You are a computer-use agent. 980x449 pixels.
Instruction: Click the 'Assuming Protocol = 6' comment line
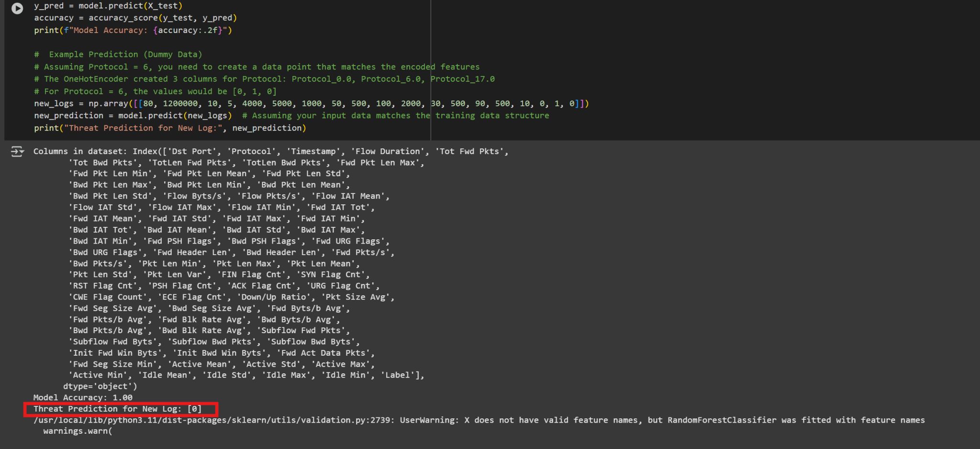[x=256, y=67]
